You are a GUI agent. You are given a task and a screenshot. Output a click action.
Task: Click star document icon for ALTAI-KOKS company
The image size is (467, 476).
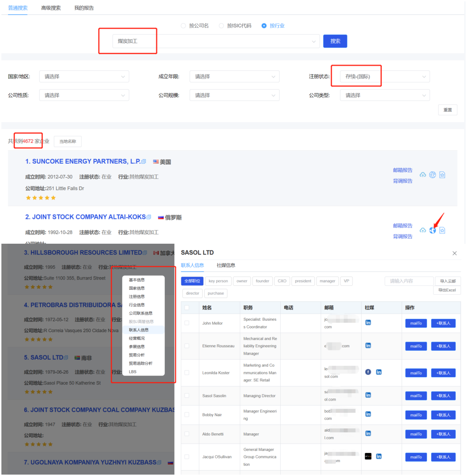(x=442, y=230)
